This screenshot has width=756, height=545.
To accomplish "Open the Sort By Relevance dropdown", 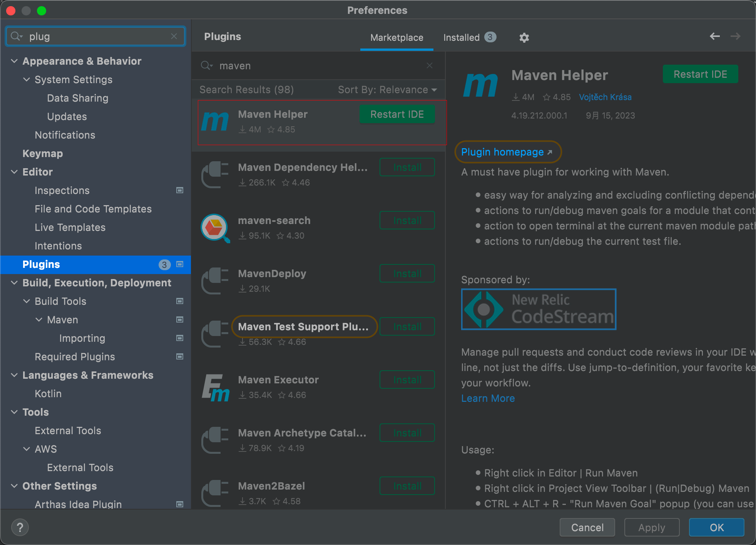I will pyautogui.click(x=387, y=90).
